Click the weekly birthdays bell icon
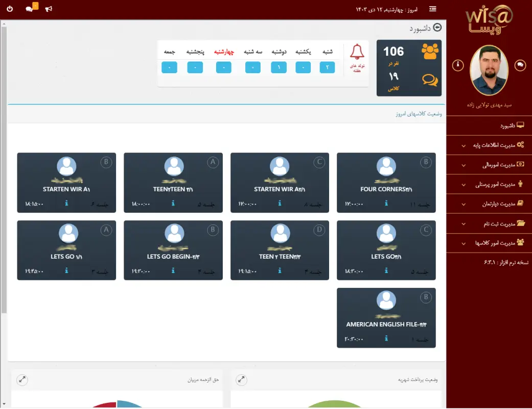Viewport: 532px width, 409px height. point(356,52)
